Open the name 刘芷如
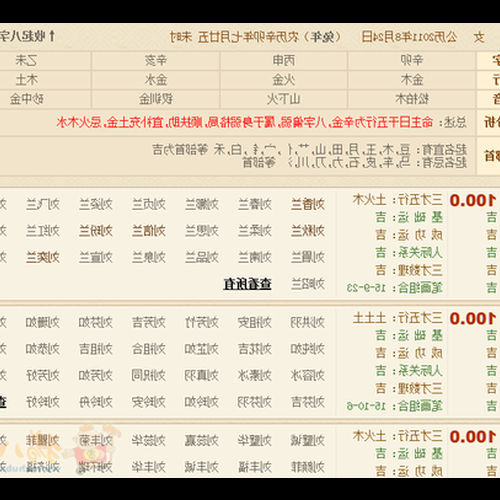Image resolution: width=500 pixels, height=500 pixels. click(202, 349)
